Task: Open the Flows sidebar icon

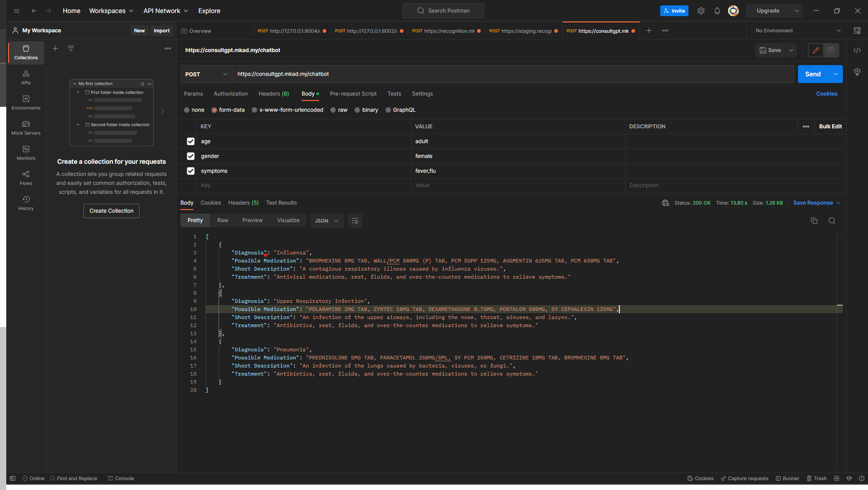Action: tap(26, 178)
